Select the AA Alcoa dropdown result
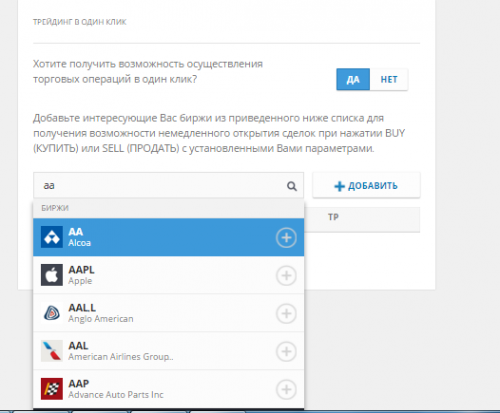 pos(168,237)
